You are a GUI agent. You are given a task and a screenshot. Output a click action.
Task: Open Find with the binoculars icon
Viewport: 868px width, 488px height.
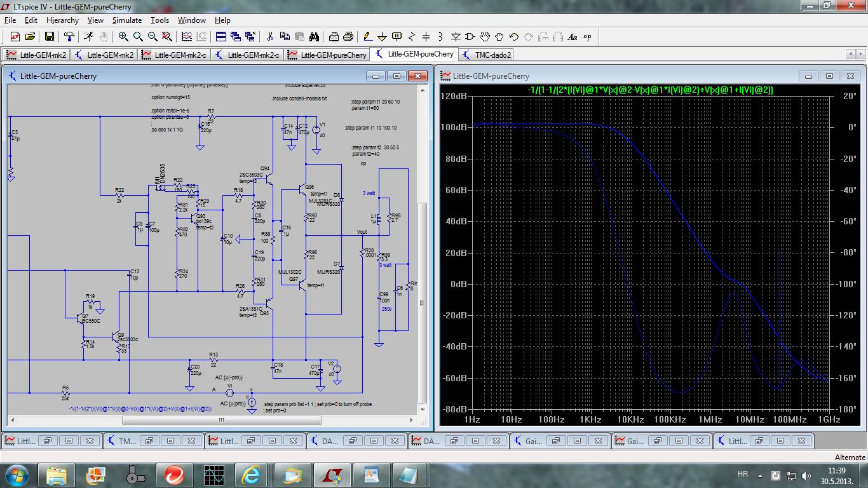click(314, 36)
